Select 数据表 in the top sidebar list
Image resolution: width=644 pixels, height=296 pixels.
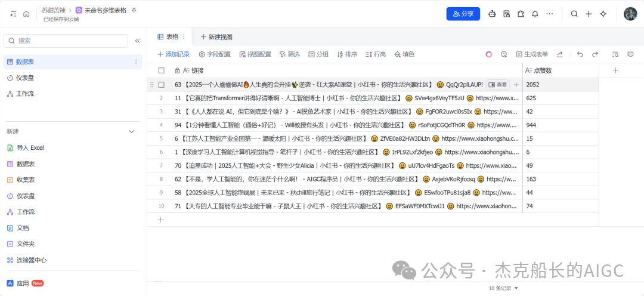click(73, 61)
